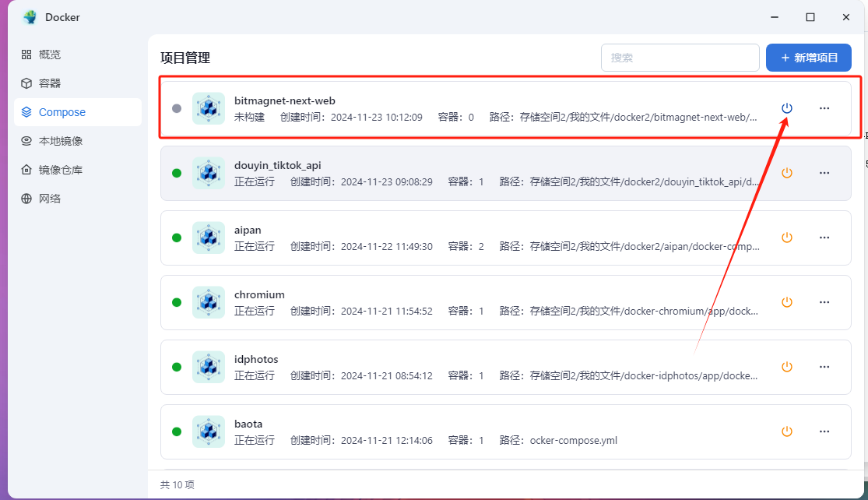Start bitmagnet-next-web with its power icon

tap(786, 108)
